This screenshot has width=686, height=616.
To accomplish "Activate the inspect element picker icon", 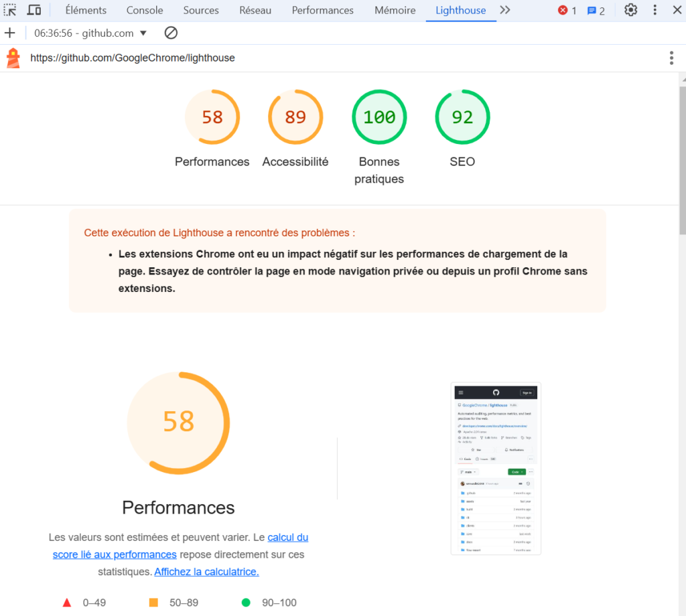I will click(x=10, y=10).
